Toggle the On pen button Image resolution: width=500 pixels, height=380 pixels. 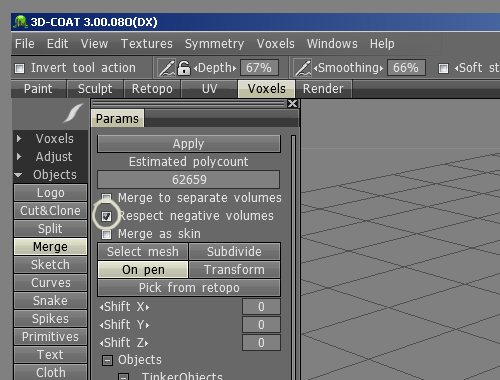click(143, 270)
